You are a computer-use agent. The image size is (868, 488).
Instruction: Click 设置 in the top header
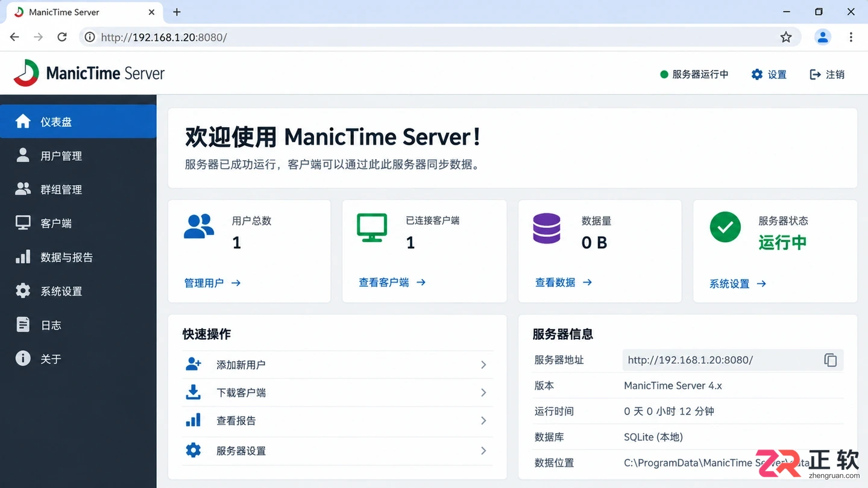[769, 74]
